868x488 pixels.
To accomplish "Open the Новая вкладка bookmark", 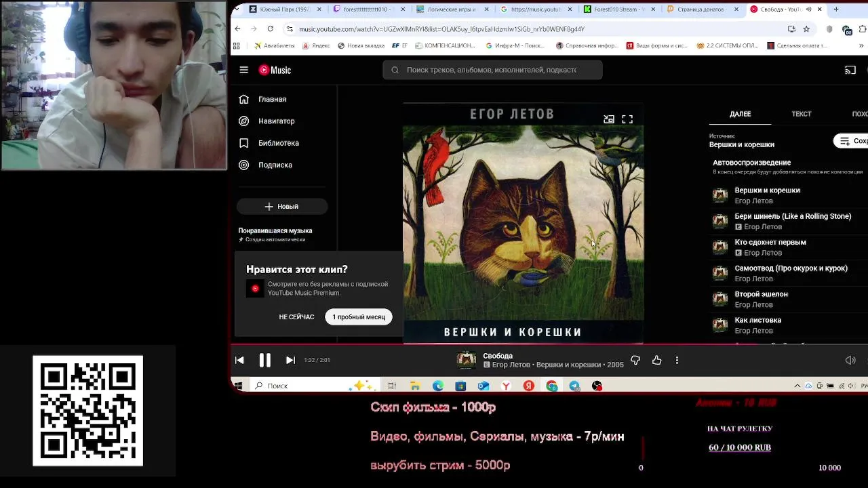I will tap(361, 46).
